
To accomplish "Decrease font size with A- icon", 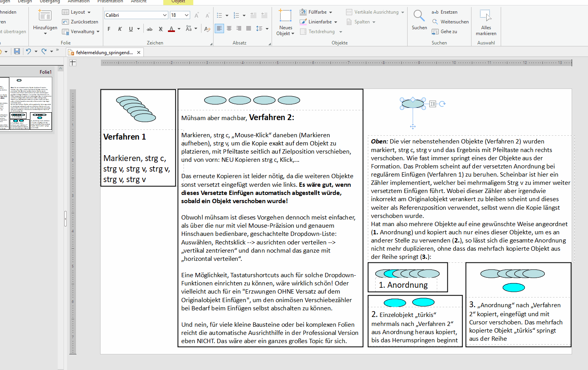I will pyautogui.click(x=207, y=15).
